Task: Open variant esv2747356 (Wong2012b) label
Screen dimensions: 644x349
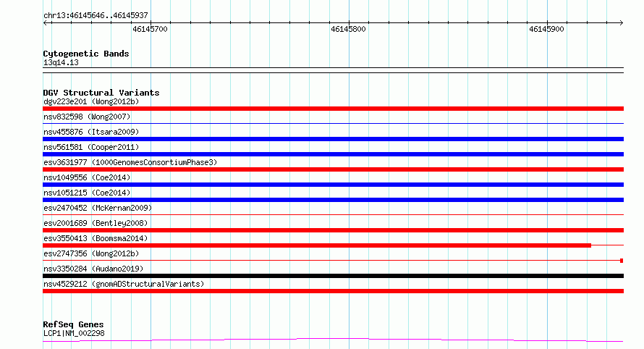Action: click(91, 253)
